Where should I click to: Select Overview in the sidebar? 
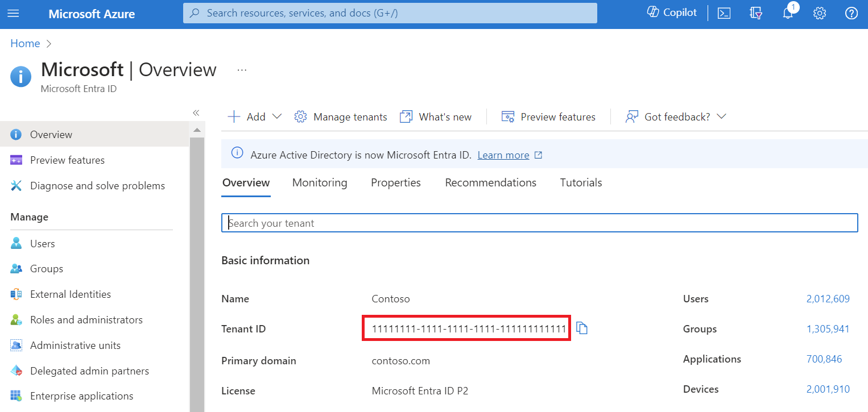pyautogui.click(x=94, y=134)
